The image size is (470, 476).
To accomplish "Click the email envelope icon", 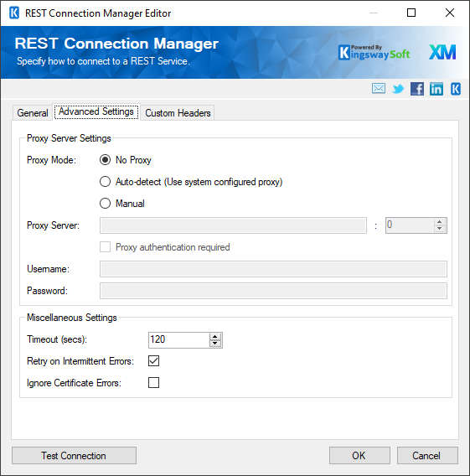I will click(x=379, y=89).
